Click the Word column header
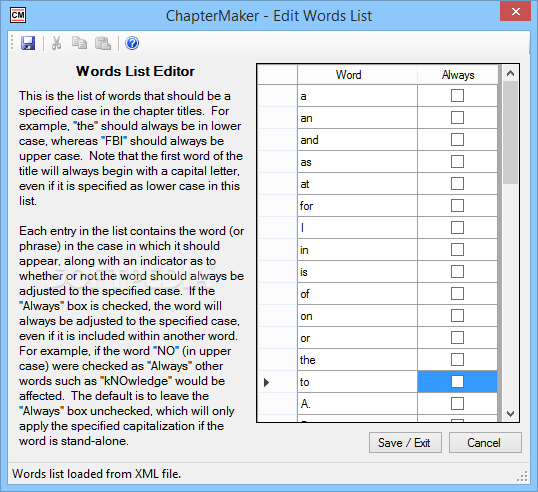The image size is (538, 492). click(357, 74)
